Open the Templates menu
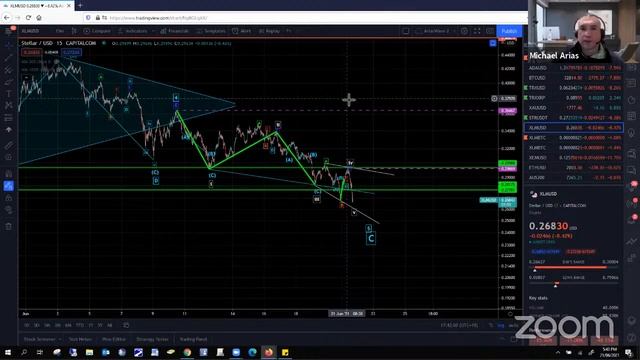Viewport: 640px width, 360px height. [211, 31]
